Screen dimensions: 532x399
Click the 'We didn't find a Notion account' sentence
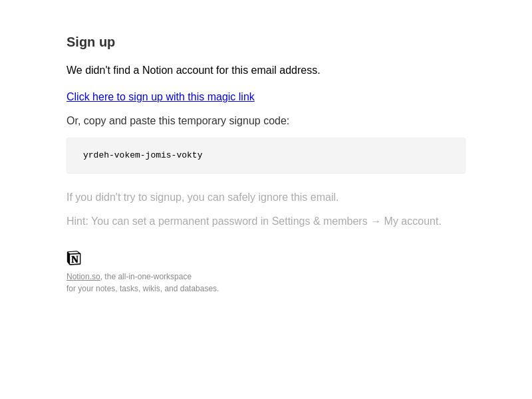pyautogui.click(x=193, y=70)
